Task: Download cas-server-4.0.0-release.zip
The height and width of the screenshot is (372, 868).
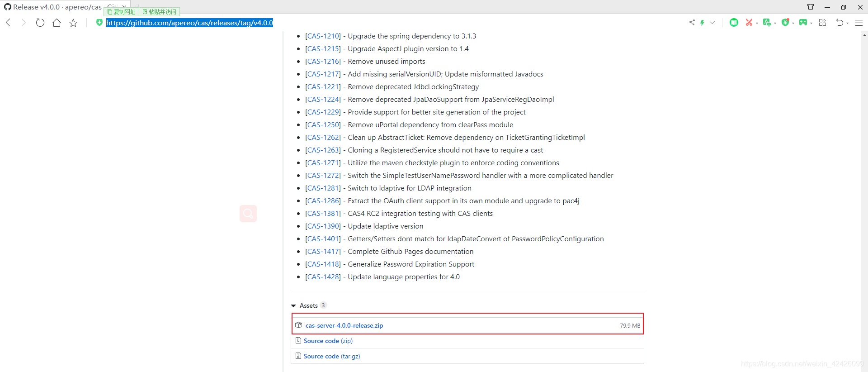Action: click(x=344, y=325)
